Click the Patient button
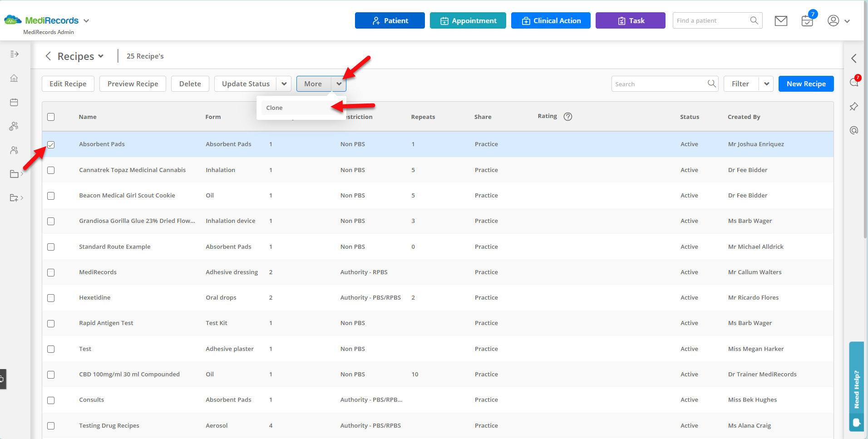868x439 pixels. (390, 20)
